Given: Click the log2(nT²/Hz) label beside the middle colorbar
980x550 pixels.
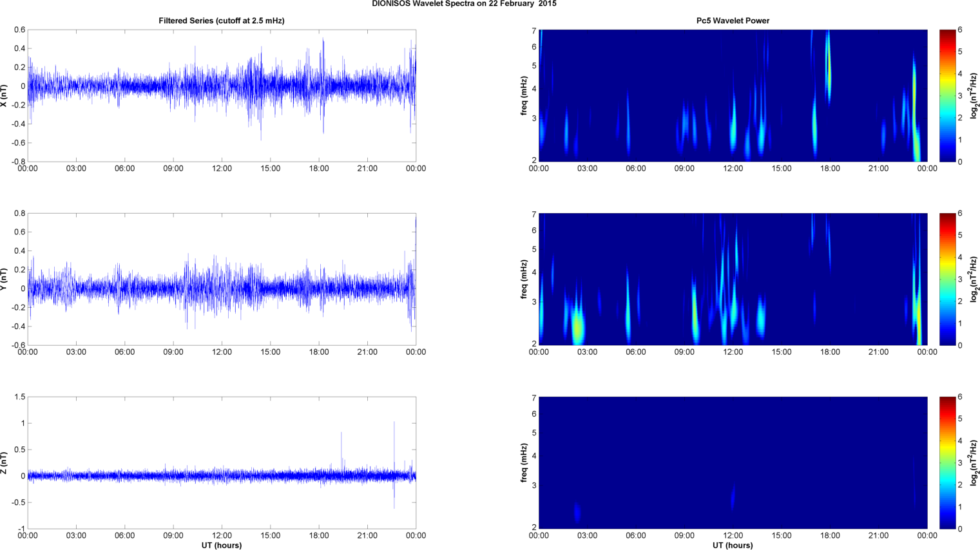Looking at the screenshot, I should (x=974, y=279).
